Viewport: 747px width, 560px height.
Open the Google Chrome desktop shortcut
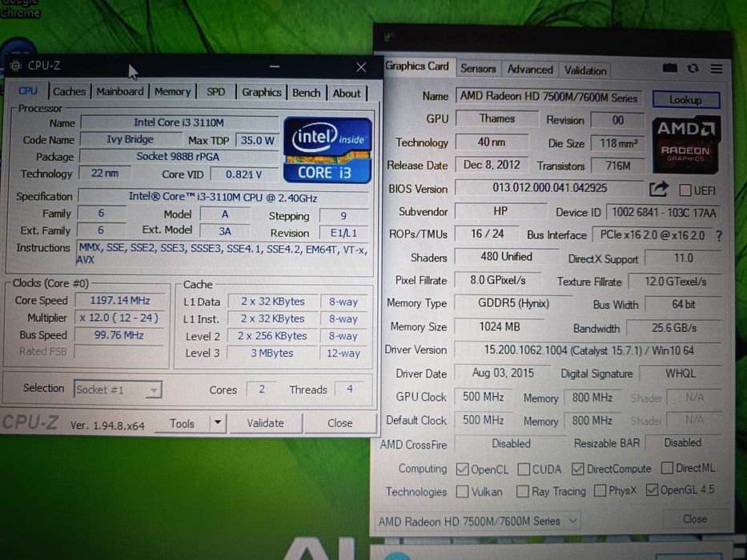click(19, 10)
